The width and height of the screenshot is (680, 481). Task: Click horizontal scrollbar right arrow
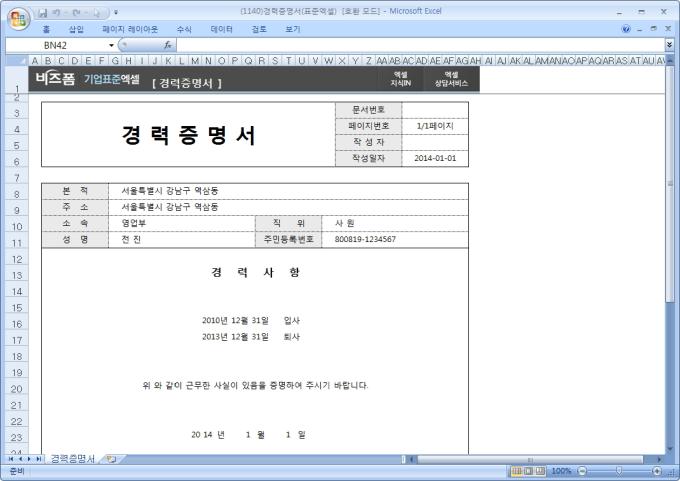click(659, 459)
